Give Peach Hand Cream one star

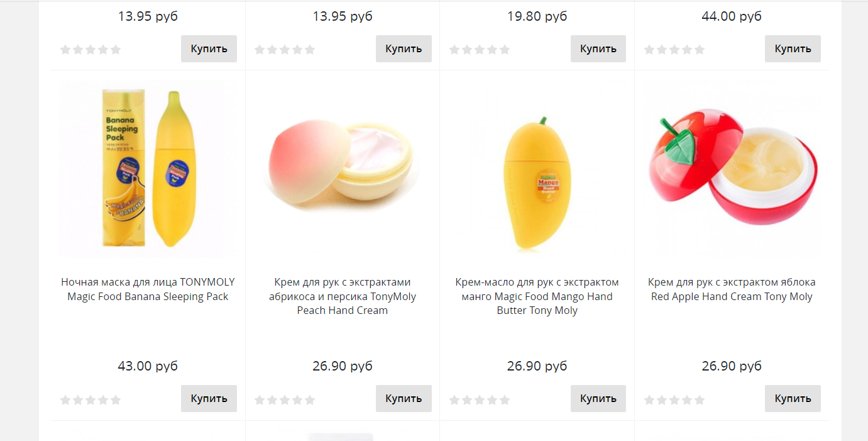click(260, 399)
